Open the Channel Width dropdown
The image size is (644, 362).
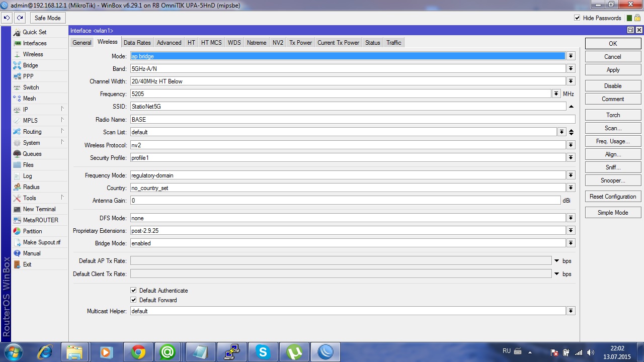tap(571, 81)
